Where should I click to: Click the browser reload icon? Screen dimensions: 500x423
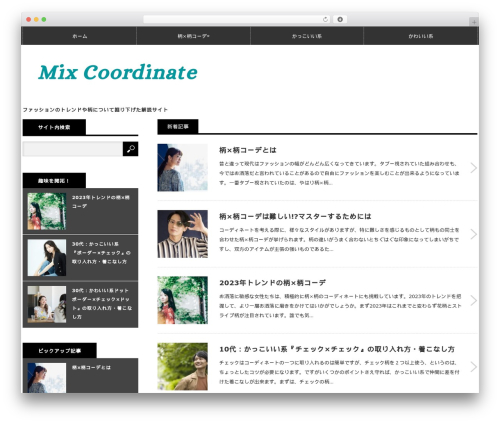[x=325, y=19]
